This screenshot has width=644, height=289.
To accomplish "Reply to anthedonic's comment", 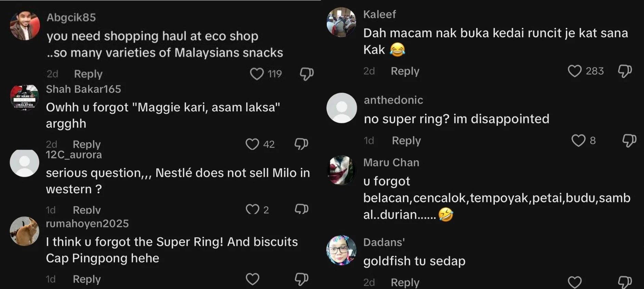I will click(x=406, y=140).
